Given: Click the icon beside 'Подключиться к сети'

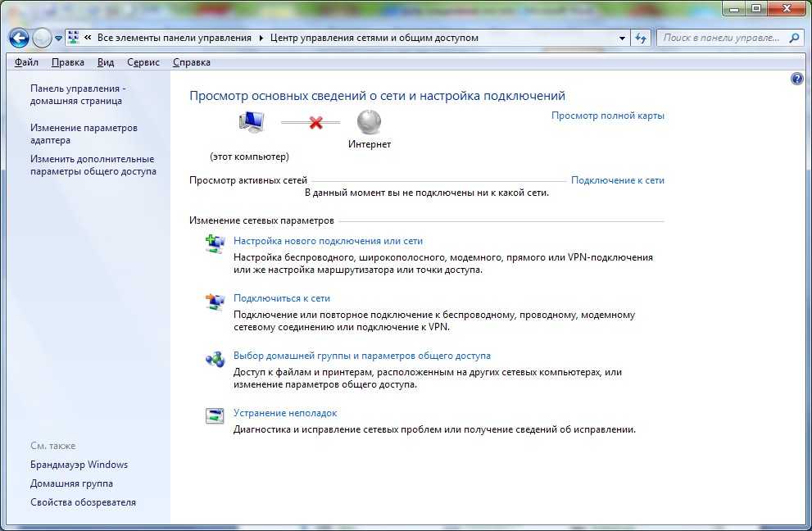Looking at the screenshot, I should 215,302.
